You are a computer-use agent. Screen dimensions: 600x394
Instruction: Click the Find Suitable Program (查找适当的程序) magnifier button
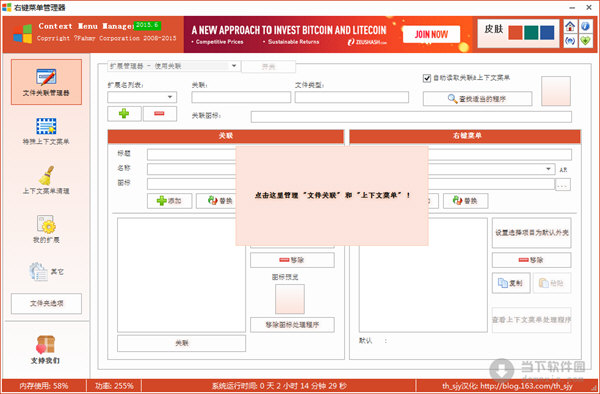coord(477,99)
